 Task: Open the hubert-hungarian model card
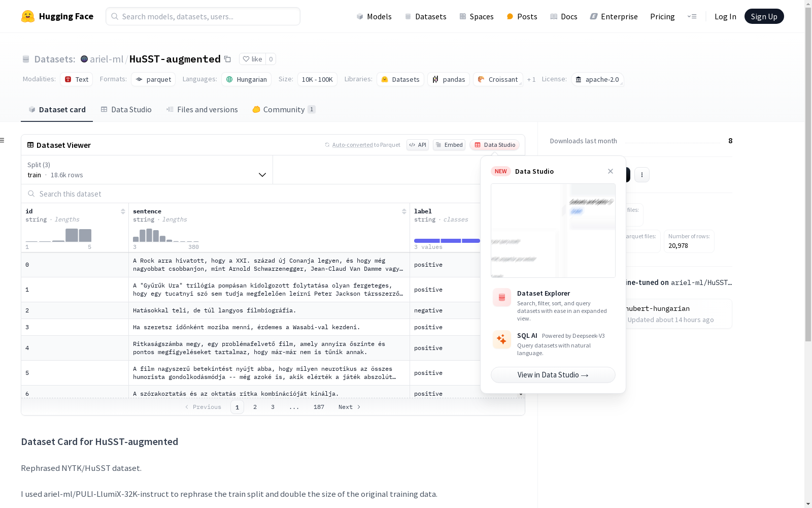click(x=679, y=313)
